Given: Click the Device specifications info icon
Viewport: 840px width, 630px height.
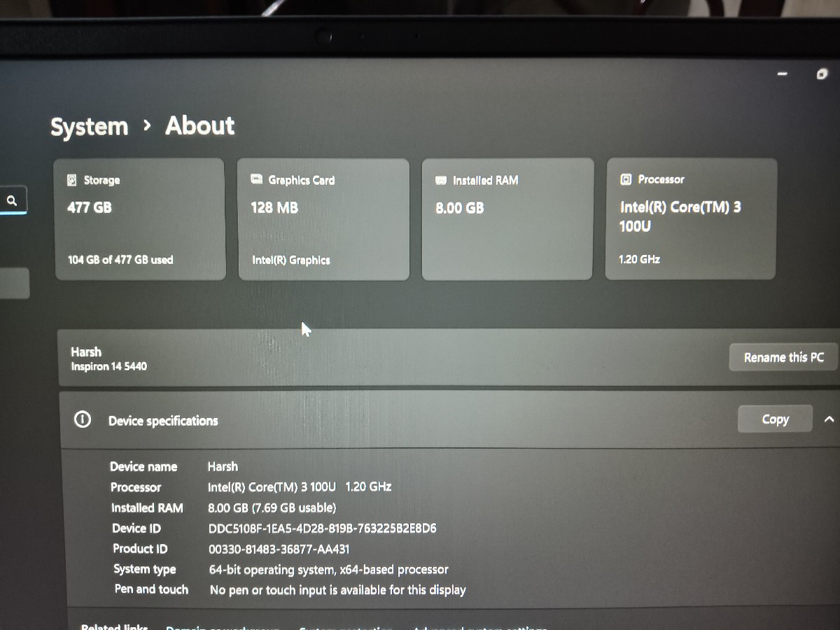Looking at the screenshot, I should (x=83, y=420).
